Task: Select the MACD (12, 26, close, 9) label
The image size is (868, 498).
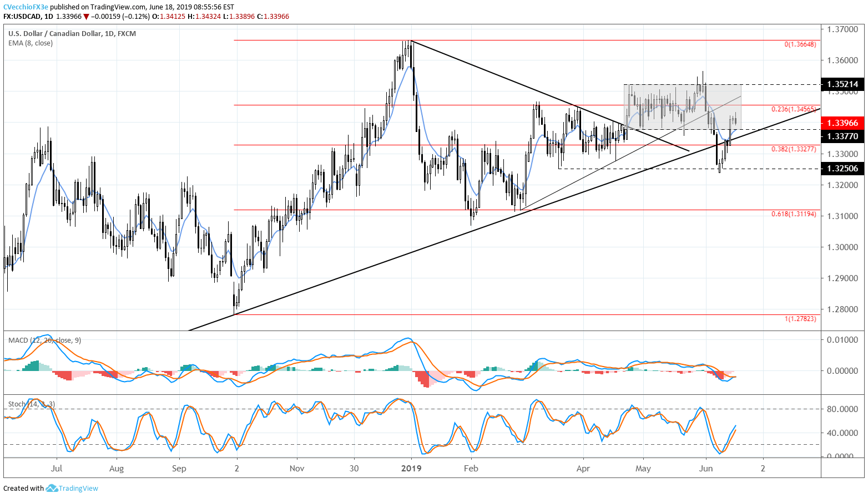Action: click(x=44, y=340)
